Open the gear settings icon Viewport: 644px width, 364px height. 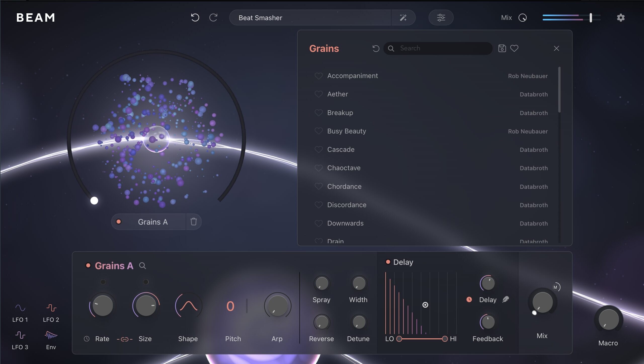point(621,18)
